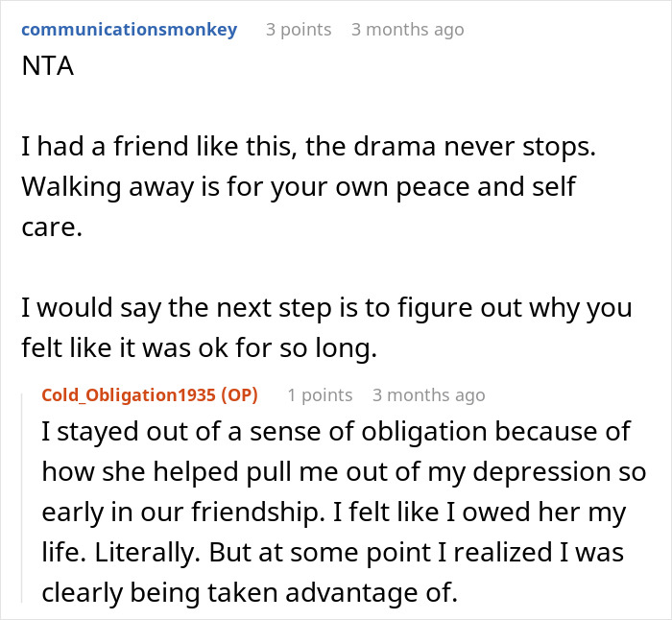Open the communicationsmonkey user profile
Screen dimensions: 672x620
129,30
